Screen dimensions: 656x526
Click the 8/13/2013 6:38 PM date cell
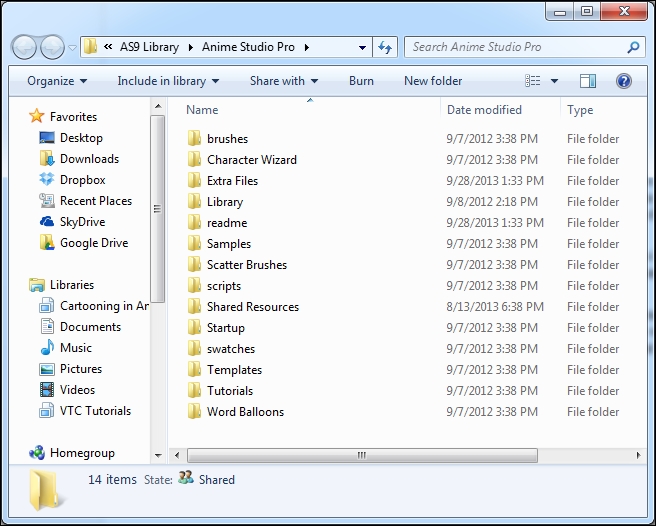coord(495,307)
